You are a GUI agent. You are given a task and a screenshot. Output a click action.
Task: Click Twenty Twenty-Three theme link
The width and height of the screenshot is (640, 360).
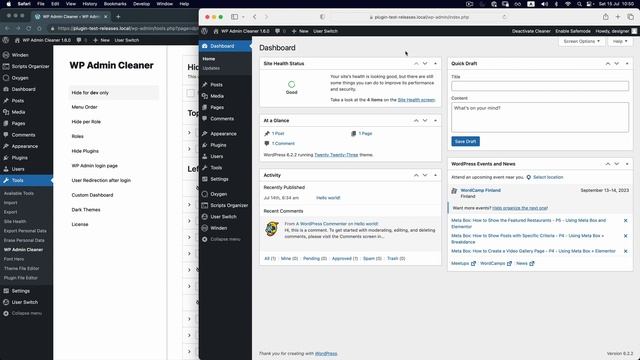coord(336,155)
